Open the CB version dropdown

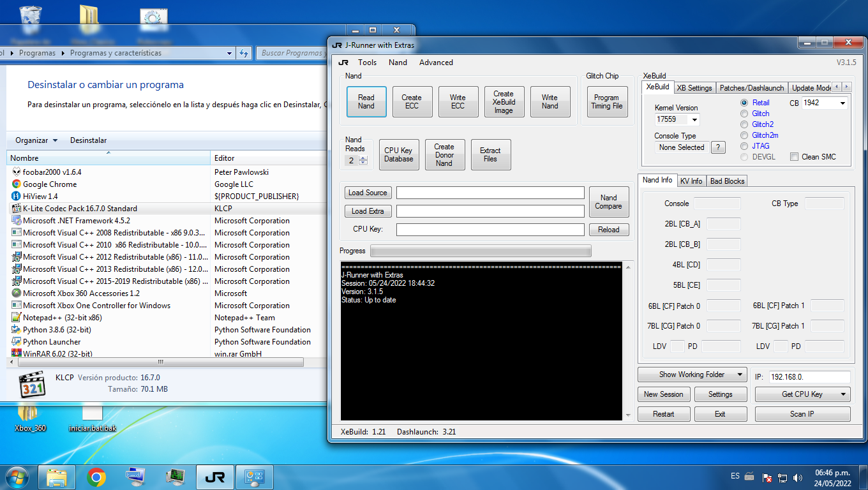click(x=842, y=103)
